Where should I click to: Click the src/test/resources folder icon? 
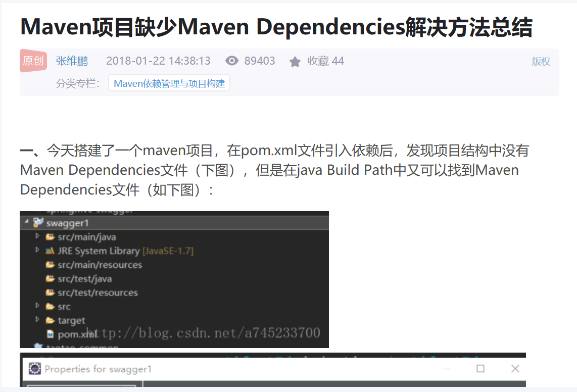pos(50,292)
